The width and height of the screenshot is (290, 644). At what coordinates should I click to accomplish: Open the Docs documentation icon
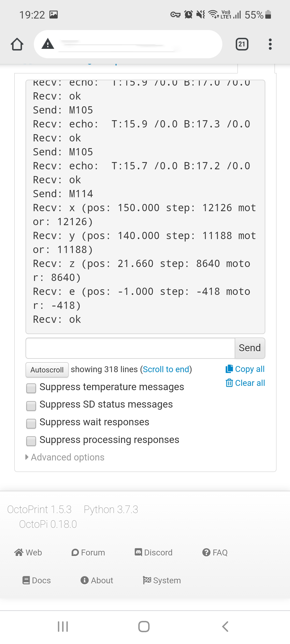[x=26, y=580]
